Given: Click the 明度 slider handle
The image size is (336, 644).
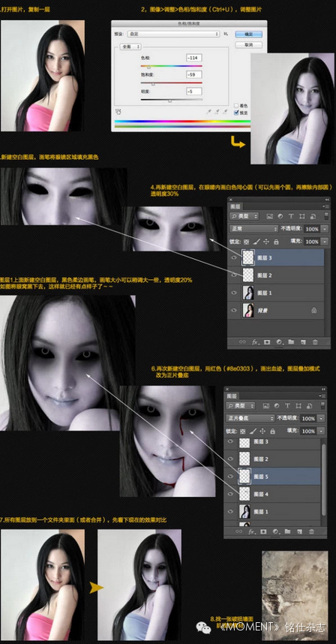Looking at the screenshot, I should click(169, 101).
